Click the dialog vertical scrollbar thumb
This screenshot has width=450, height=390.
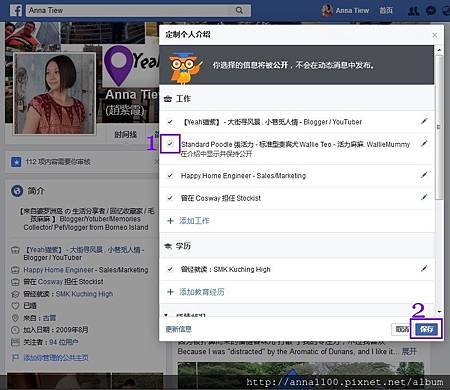point(439,127)
